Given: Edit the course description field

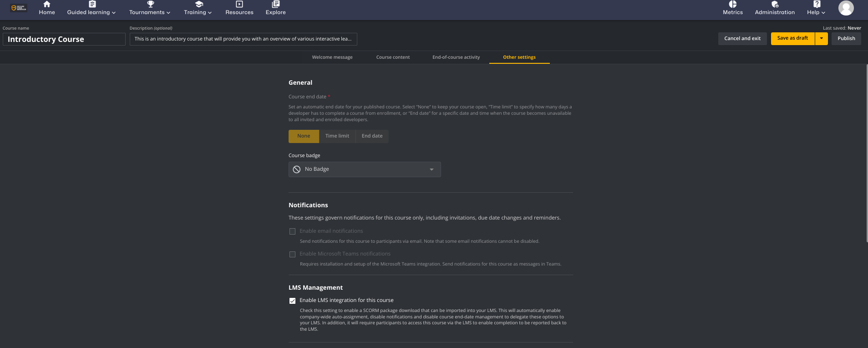Looking at the screenshot, I should 243,39.
